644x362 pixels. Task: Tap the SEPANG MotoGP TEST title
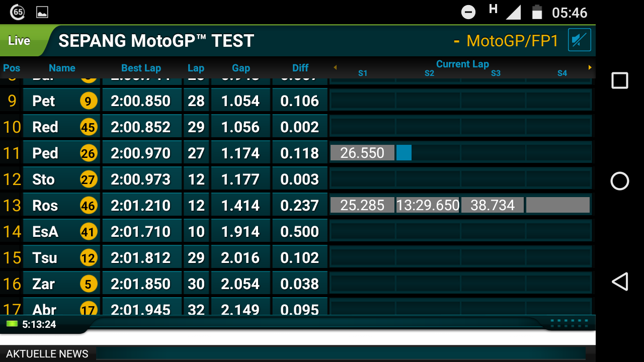click(x=156, y=41)
